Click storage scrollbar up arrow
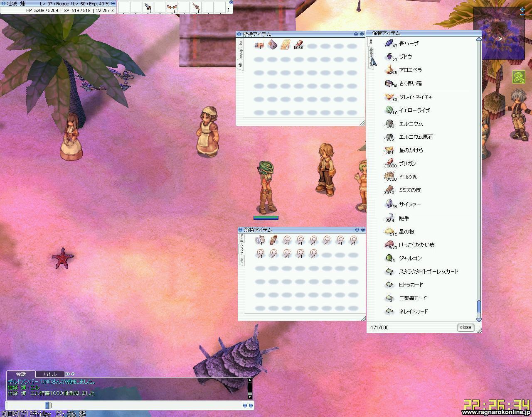 pos(478,39)
